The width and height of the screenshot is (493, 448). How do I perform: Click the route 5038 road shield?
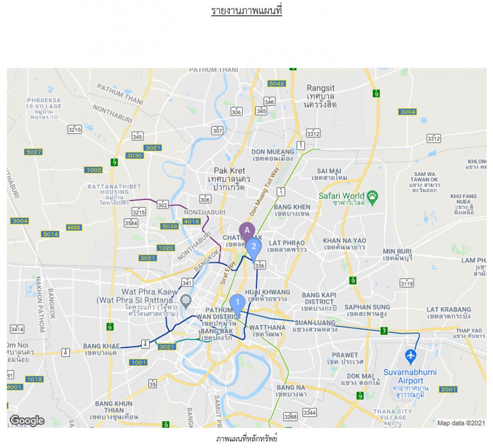tap(170, 226)
